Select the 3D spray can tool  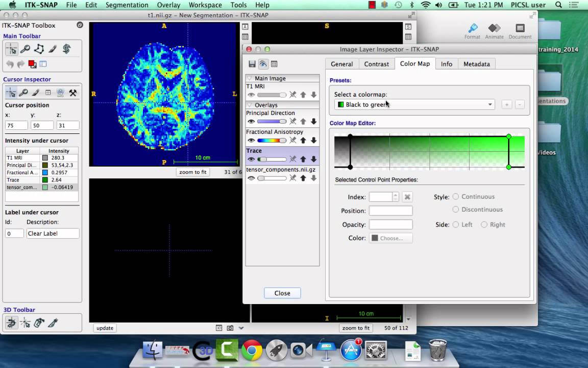(39, 323)
